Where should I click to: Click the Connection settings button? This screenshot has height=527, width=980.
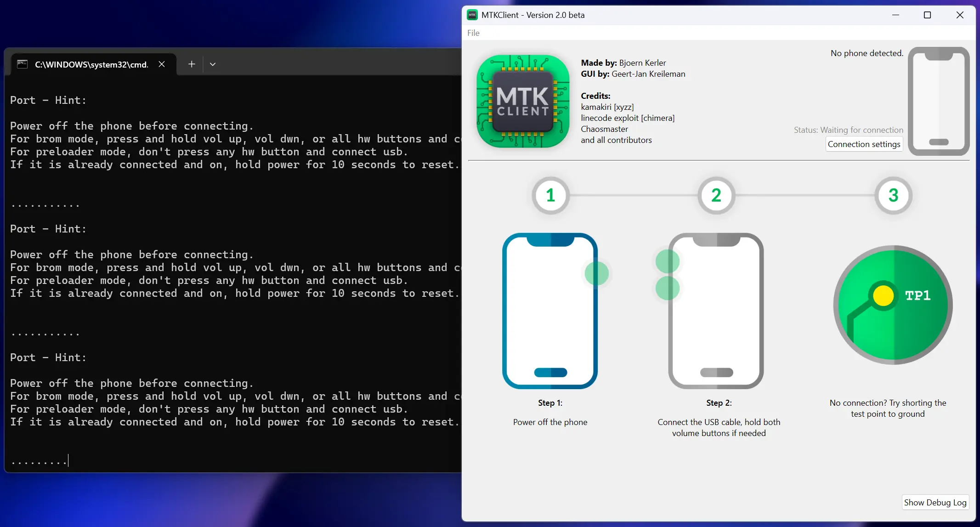tap(864, 144)
